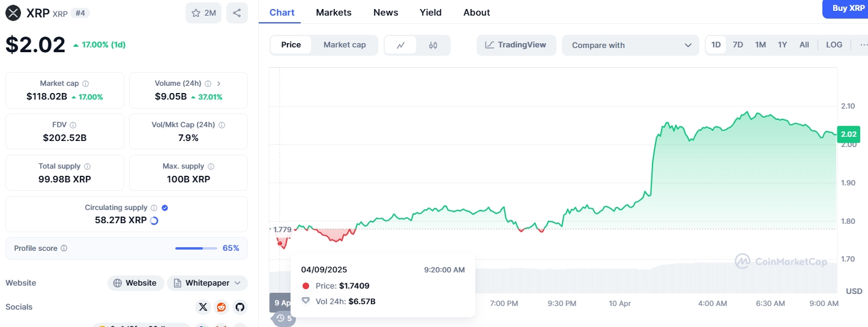
Task: Click the share icon button
Action: (237, 13)
